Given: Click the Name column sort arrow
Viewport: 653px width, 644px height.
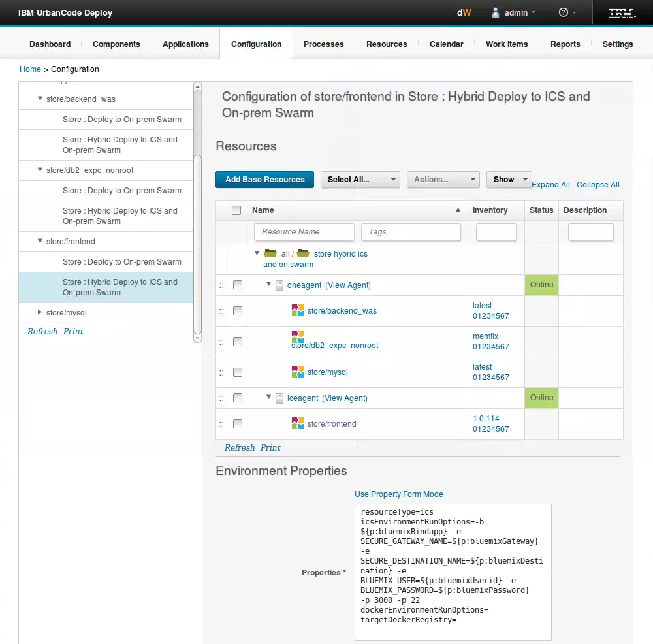Looking at the screenshot, I should pyautogui.click(x=458, y=210).
